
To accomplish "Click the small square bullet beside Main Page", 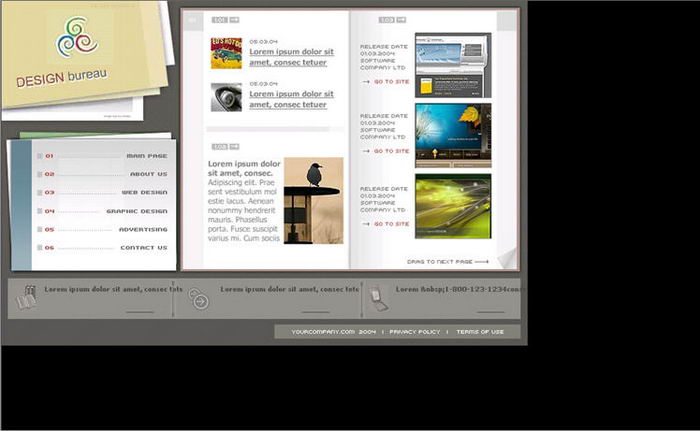I will pyautogui.click(x=40, y=156).
